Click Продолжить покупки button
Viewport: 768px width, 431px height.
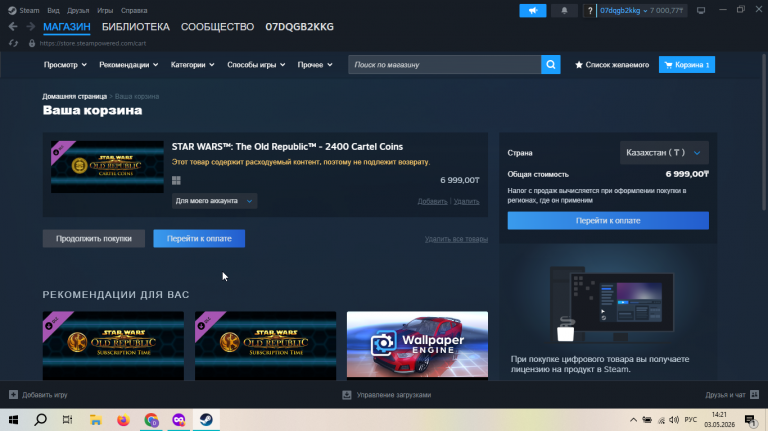point(94,239)
